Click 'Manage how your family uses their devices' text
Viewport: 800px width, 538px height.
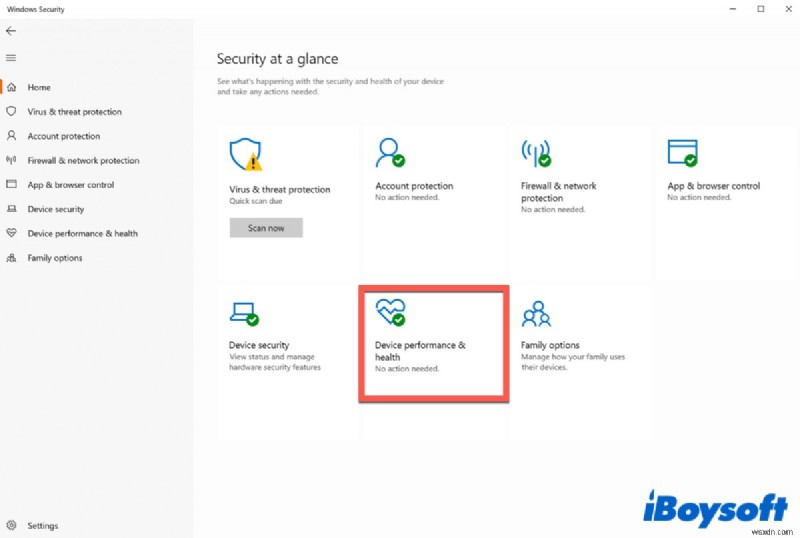572,362
